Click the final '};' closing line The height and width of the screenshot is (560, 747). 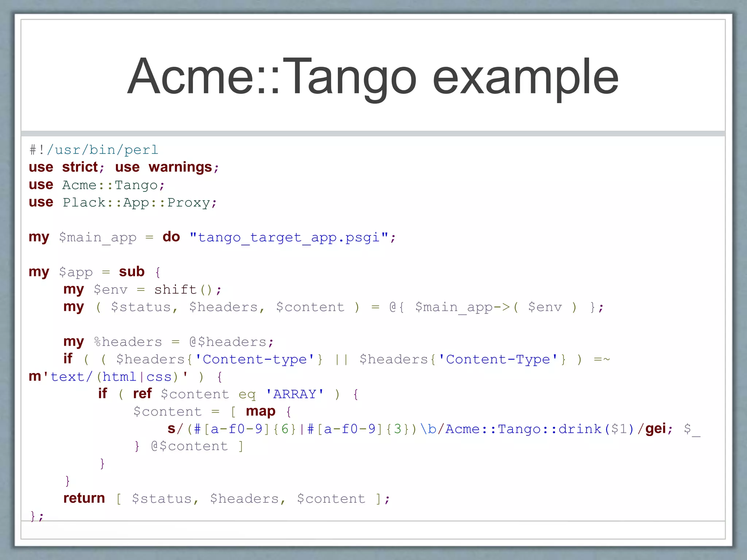coord(37,516)
